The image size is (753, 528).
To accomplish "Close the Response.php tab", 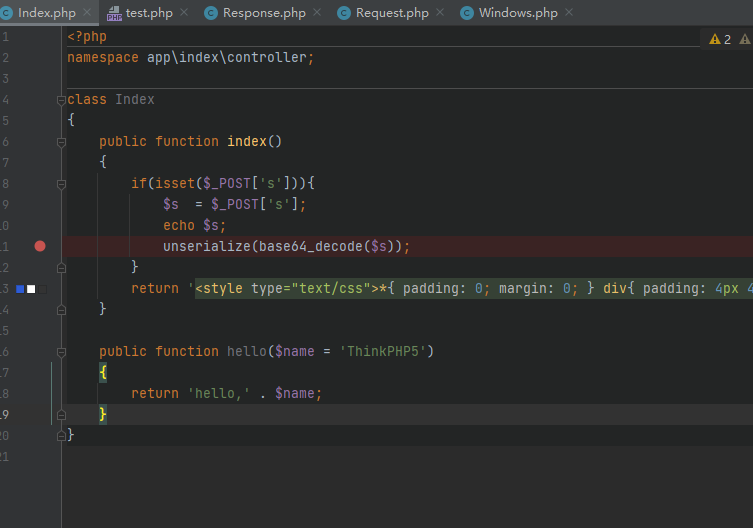I will (317, 12).
